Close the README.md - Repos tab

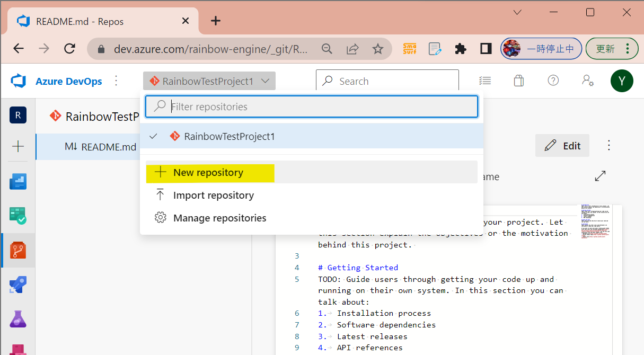click(186, 21)
